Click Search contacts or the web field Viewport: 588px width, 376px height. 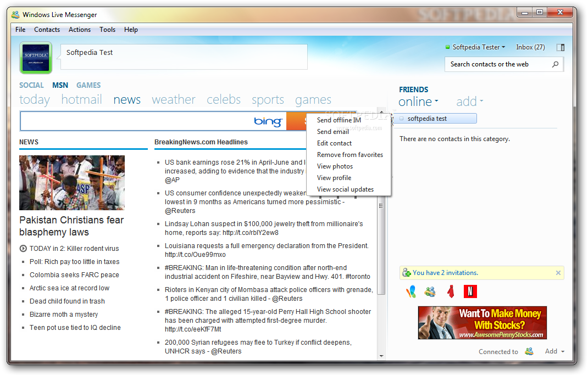pos(499,64)
